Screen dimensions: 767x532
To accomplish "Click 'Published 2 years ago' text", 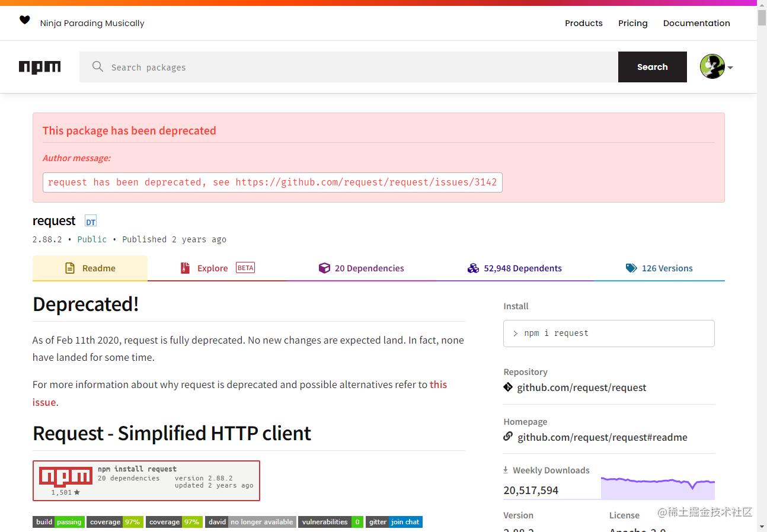I will [x=174, y=239].
